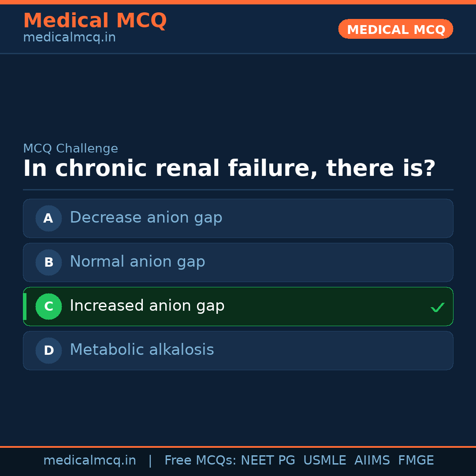
Task: Click the orange MEDICAL MCQ badge
Action: (395, 29)
